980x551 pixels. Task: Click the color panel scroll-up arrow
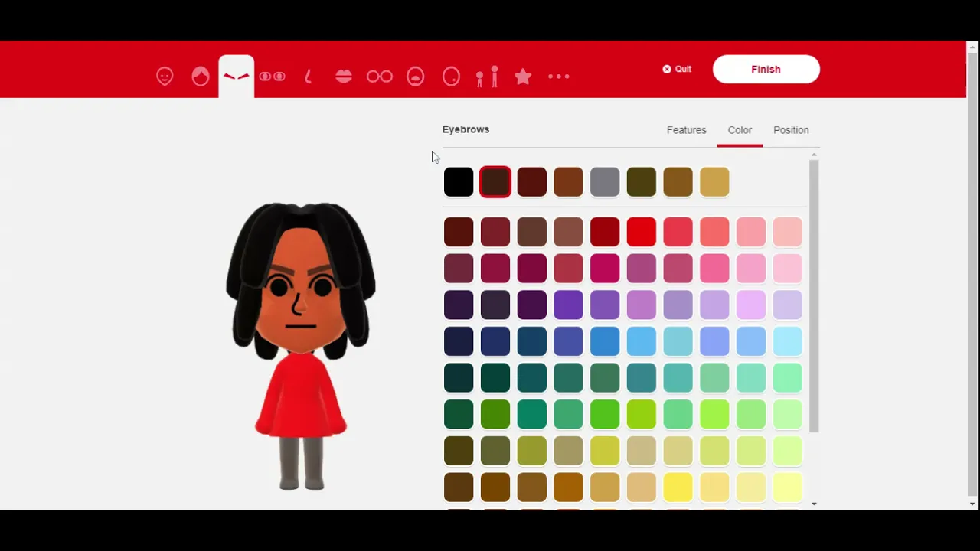click(x=814, y=155)
